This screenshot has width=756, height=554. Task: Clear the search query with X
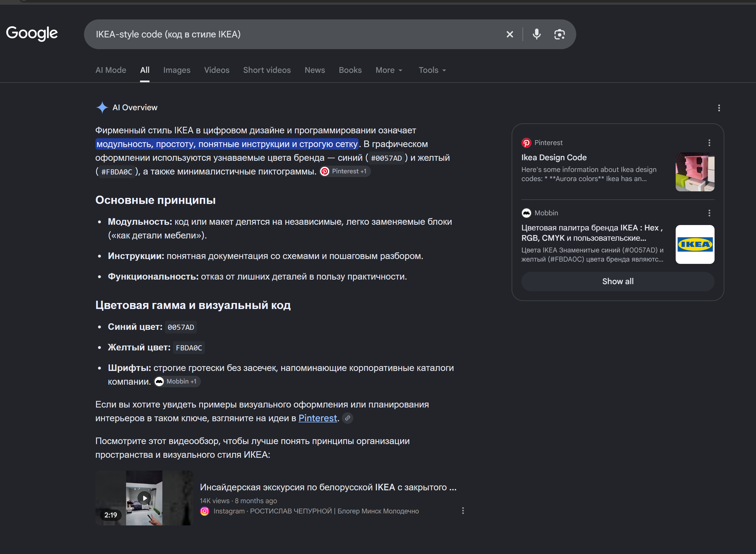coord(509,34)
